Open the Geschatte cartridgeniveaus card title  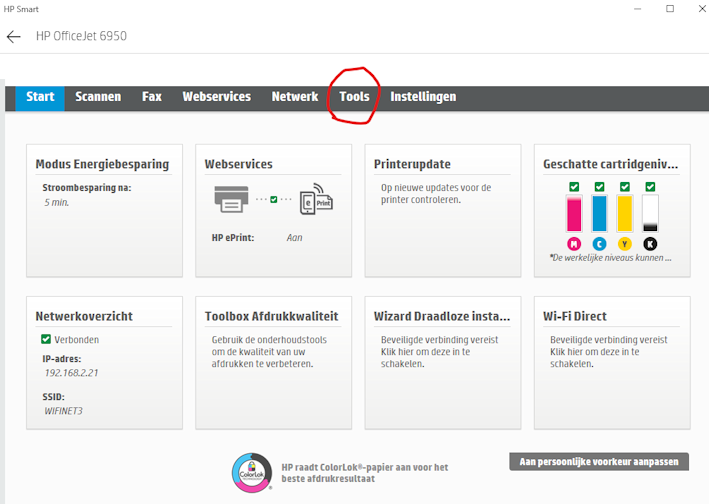[610, 164]
